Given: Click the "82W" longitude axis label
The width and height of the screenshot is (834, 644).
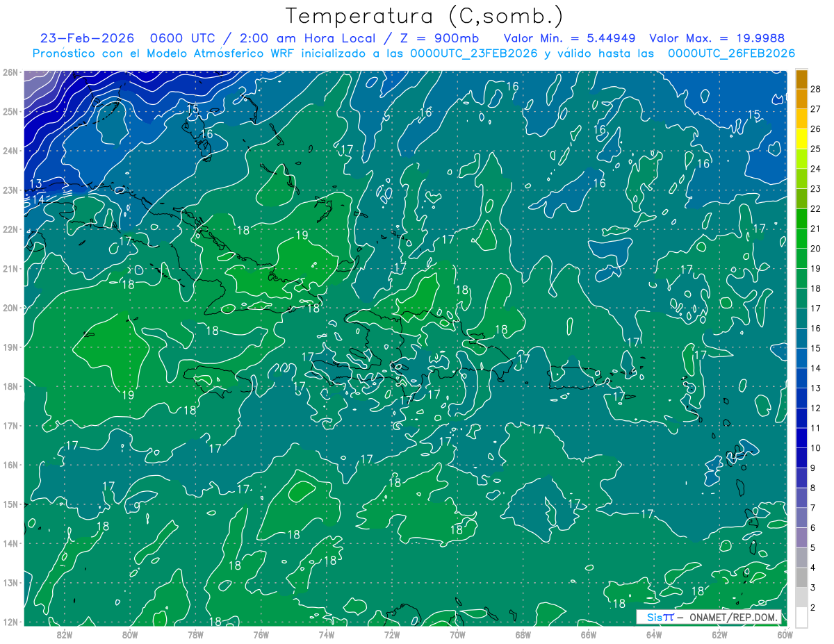Looking at the screenshot, I should click(65, 634).
